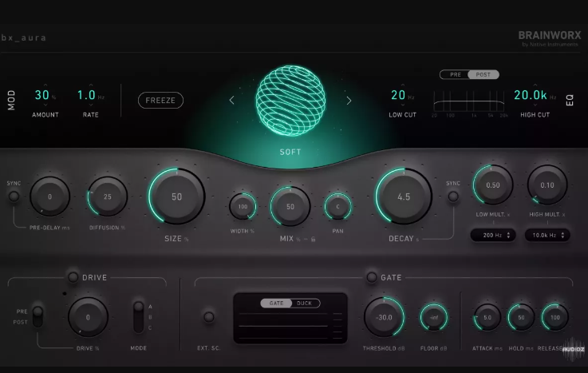588x373 pixels.
Task: Click the MOD rate value 1.0
Action: click(87, 95)
